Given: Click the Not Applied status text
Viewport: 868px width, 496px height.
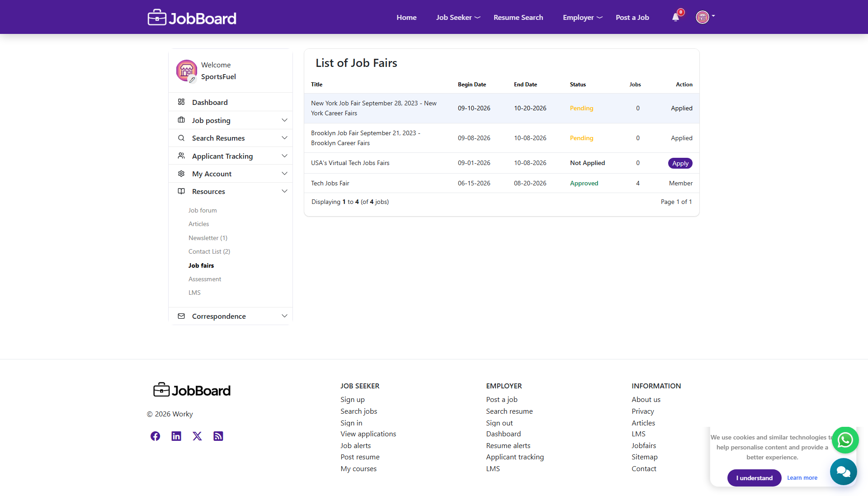Looking at the screenshot, I should (x=587, y=163).
